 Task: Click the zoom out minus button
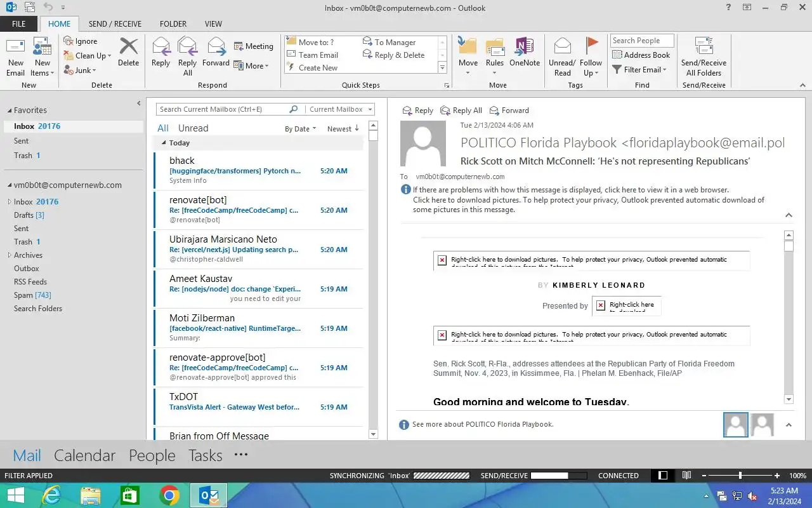704,476
